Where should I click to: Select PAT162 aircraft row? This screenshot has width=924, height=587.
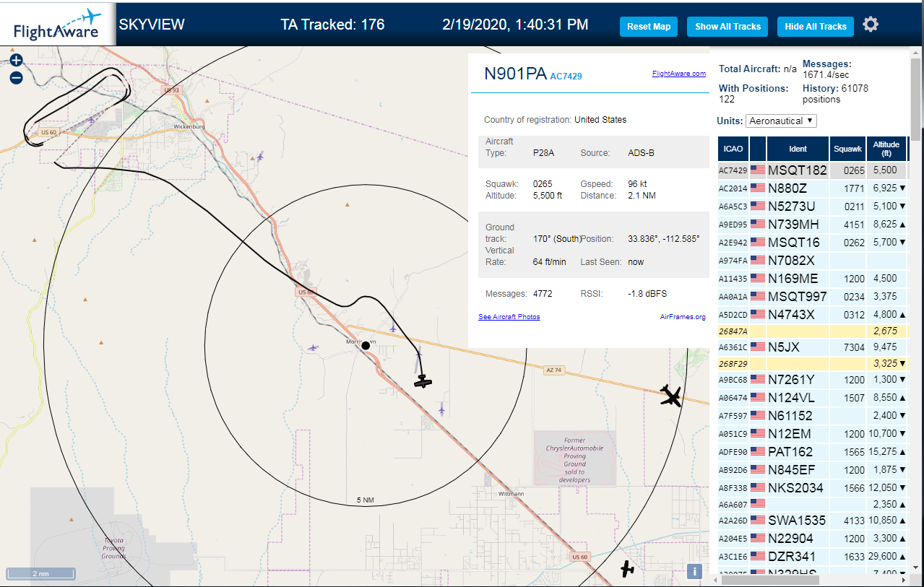click(813, 452)
